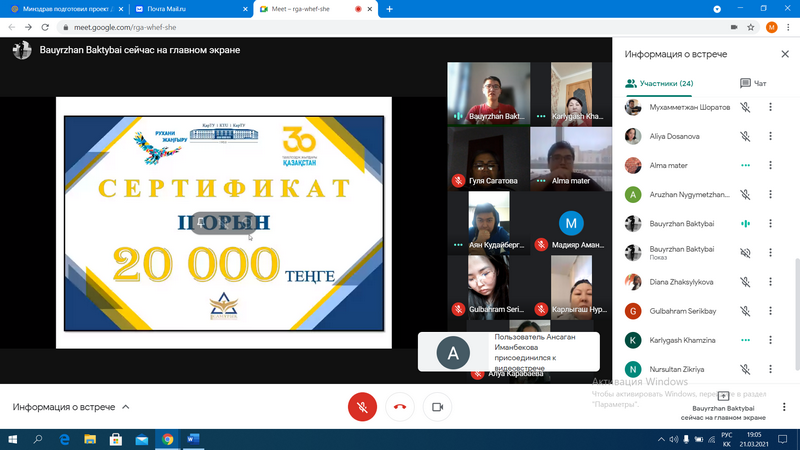Viewport: 800px width, 450px height.
Task: Open the Участники (24) tab
Action: tap(659, 83)
